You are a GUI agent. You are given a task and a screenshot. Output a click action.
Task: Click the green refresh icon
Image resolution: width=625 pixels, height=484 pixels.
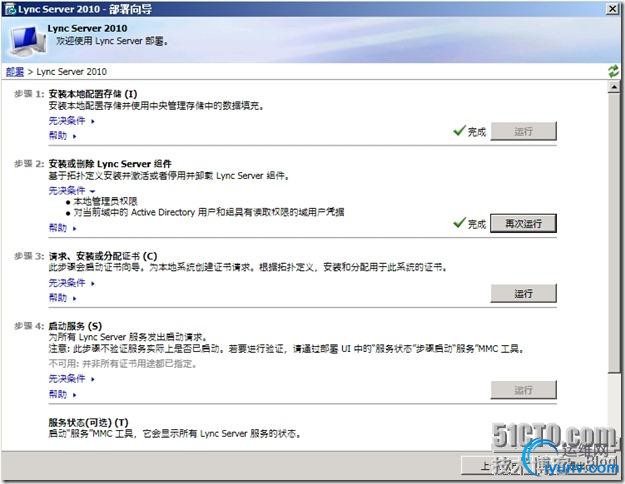pos(613,71)
